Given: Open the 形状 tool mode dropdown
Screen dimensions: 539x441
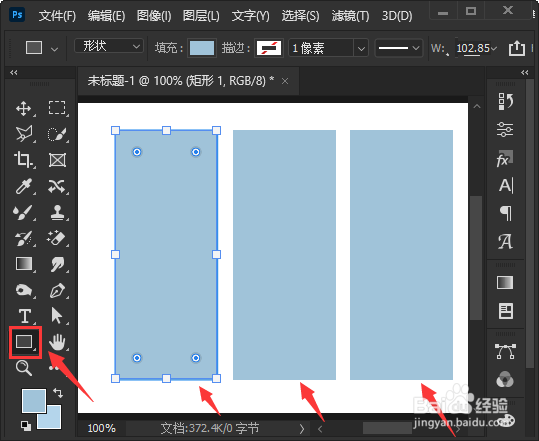Looking at the screenshot, I should click(109, 46).
